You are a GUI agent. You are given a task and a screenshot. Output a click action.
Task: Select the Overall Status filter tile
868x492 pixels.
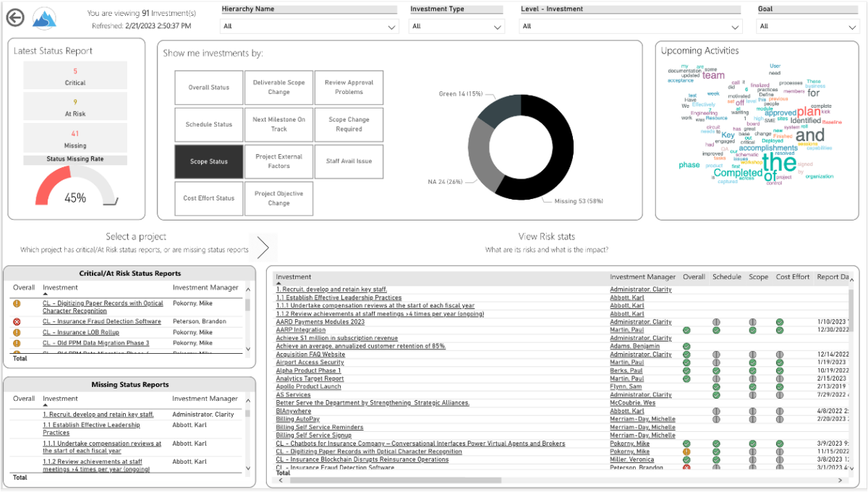[208, 88]
